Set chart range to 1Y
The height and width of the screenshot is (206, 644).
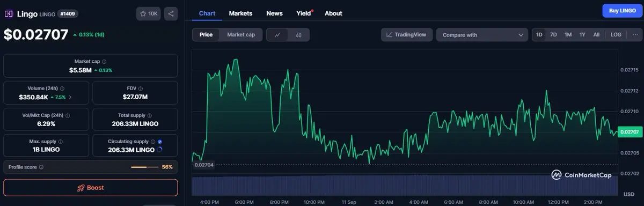click(582, 35)
